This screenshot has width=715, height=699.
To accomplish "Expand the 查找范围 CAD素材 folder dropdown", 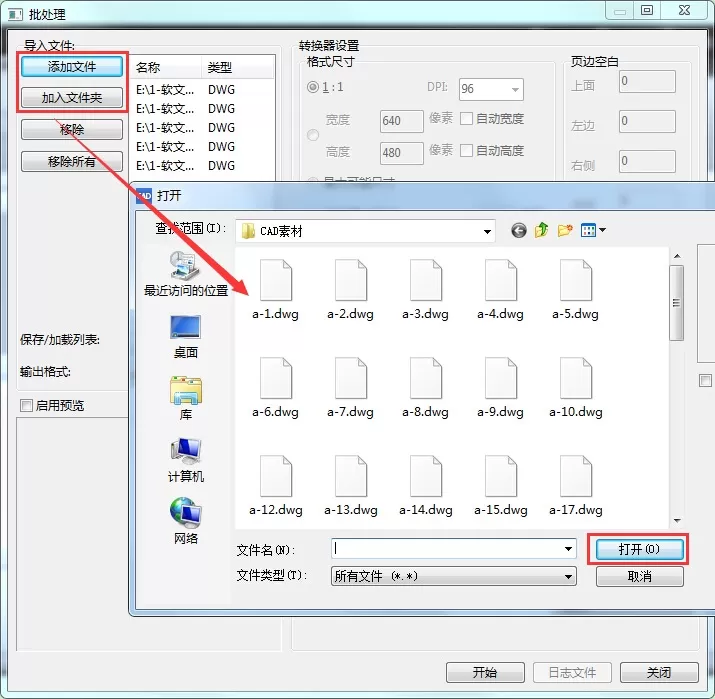I will point(487,232).
